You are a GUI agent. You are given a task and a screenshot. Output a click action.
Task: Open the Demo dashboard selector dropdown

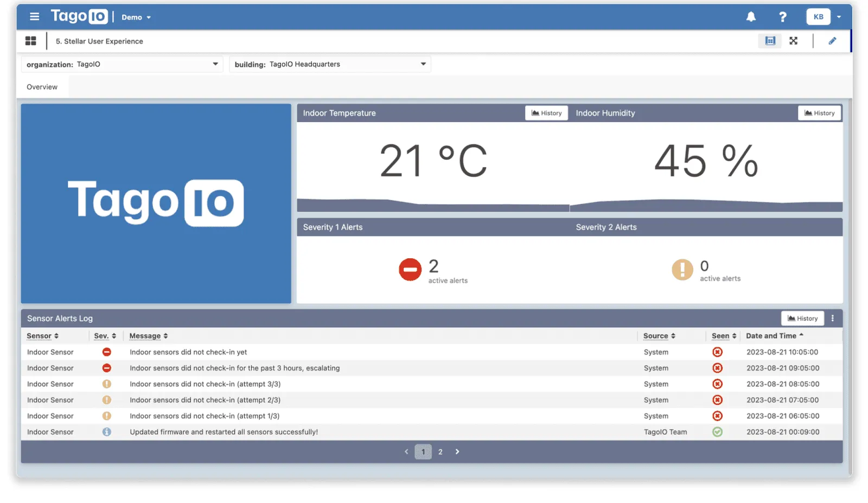136,17
